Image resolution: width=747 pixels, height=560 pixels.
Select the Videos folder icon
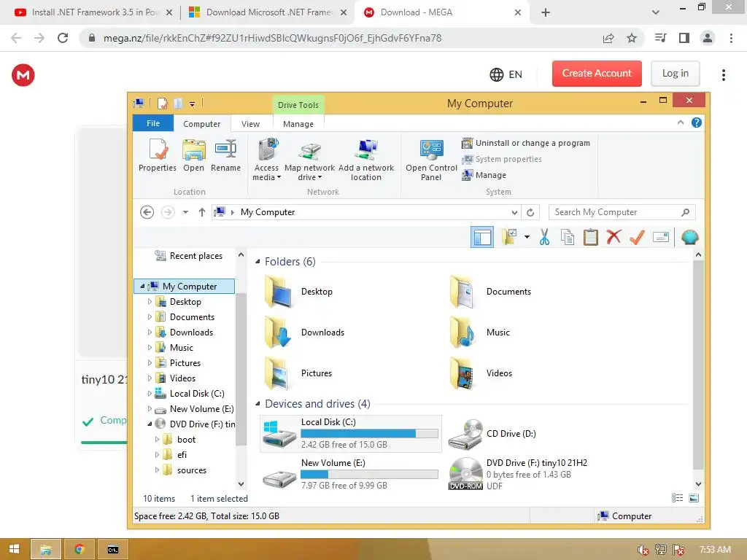pyautogui.click(x=463, y=373)
